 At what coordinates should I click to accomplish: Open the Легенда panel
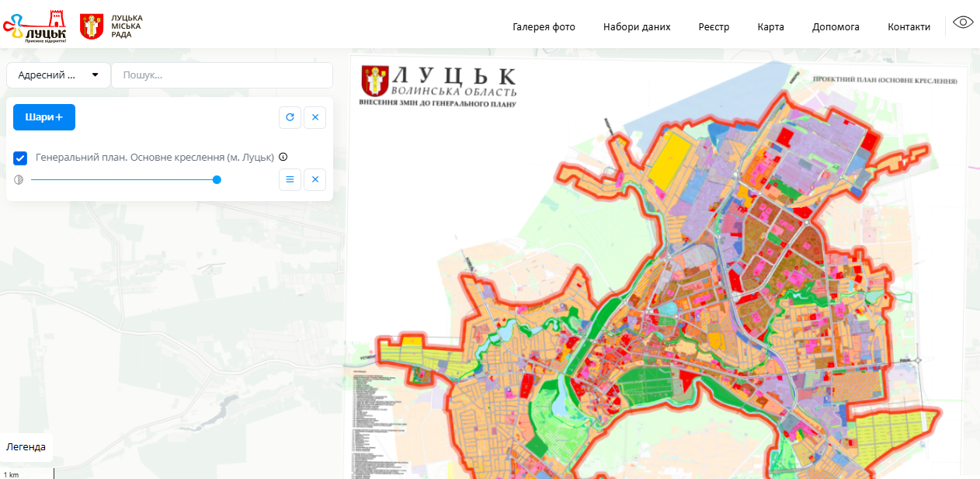[x=26, y=446]
